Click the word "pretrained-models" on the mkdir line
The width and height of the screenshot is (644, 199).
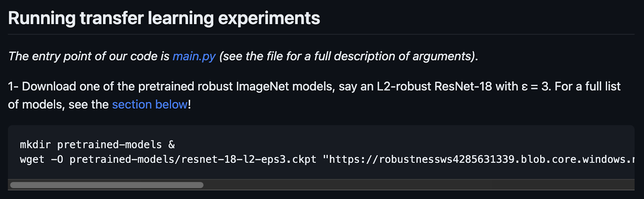(109, 145)
